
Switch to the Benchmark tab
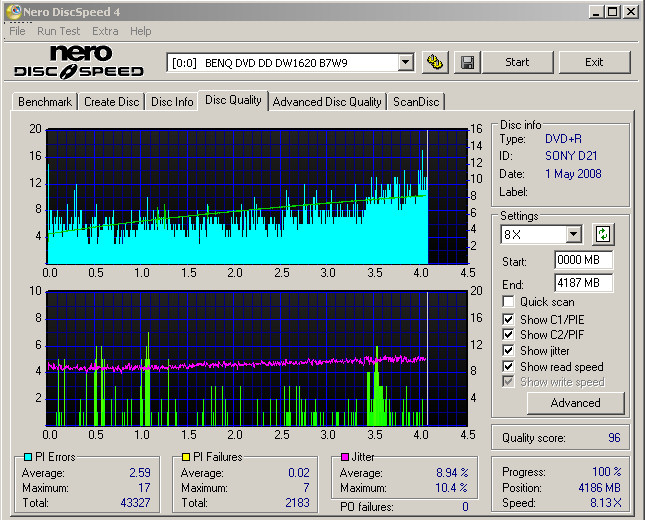point(45,102)
